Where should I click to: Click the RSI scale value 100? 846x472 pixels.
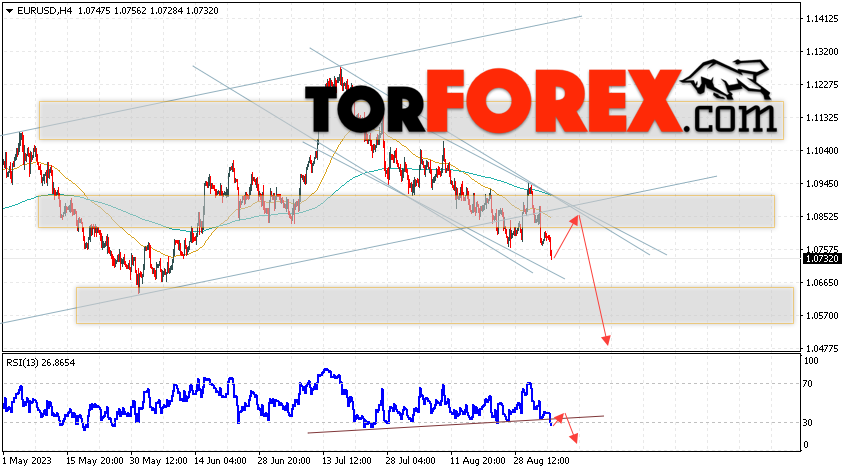click(x=811, y=361)
